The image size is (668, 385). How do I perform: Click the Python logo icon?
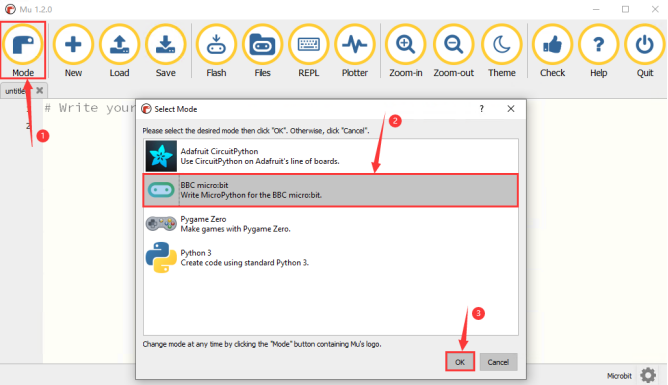[161, 258]
